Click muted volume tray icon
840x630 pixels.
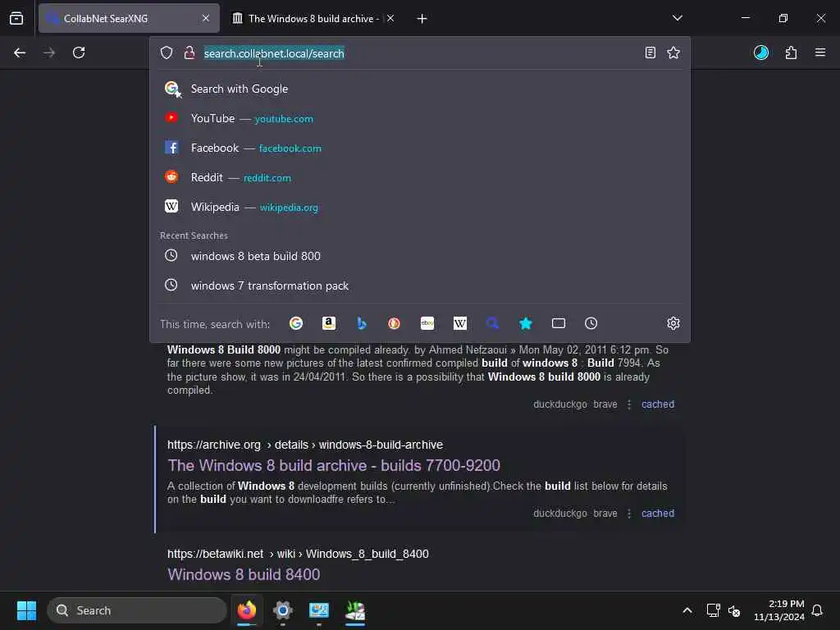(734, 610)
